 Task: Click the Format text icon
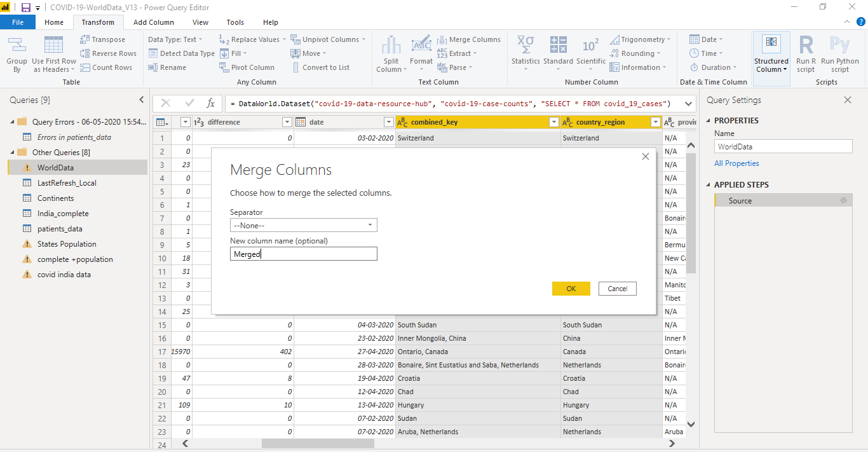[x=421, y=45]
